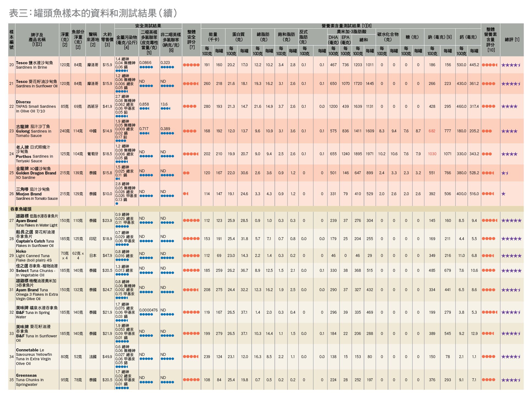Screen dimensions: 532x398
Task: Click the origin cell 西班牙
Action: [x=93, y=106]
